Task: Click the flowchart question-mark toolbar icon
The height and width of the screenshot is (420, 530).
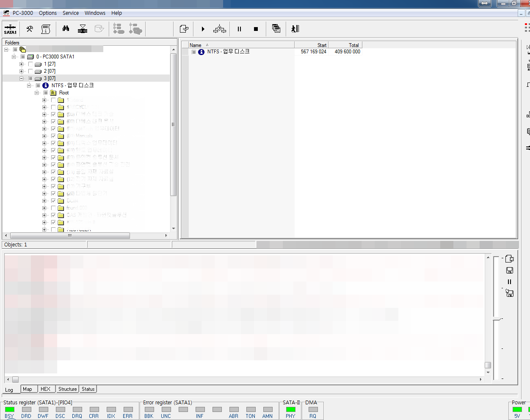Action: pos(219,29)
